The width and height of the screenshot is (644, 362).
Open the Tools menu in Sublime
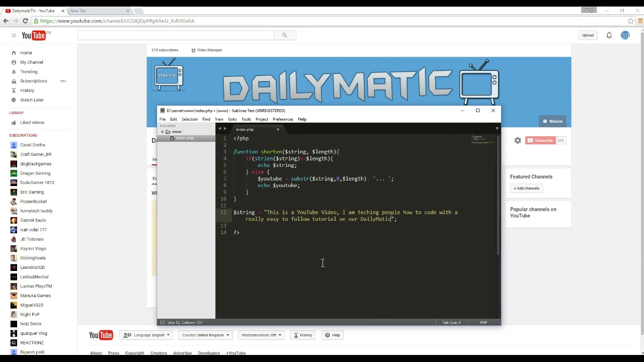246,119
